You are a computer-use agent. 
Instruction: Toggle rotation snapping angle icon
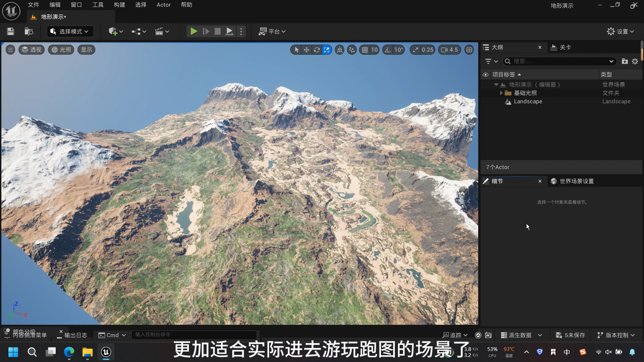388,50
